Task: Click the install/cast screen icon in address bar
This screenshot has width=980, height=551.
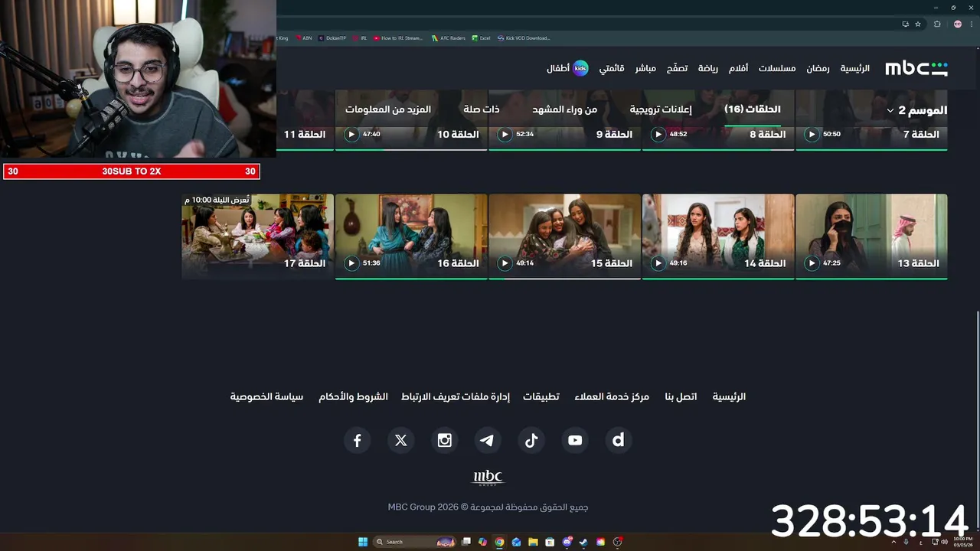Action: [906, 24]
